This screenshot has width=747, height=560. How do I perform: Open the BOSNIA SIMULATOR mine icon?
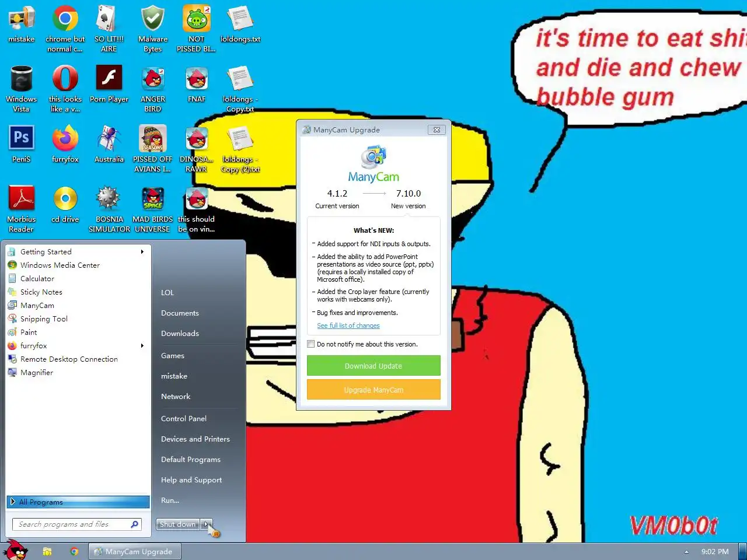(109, 209)
